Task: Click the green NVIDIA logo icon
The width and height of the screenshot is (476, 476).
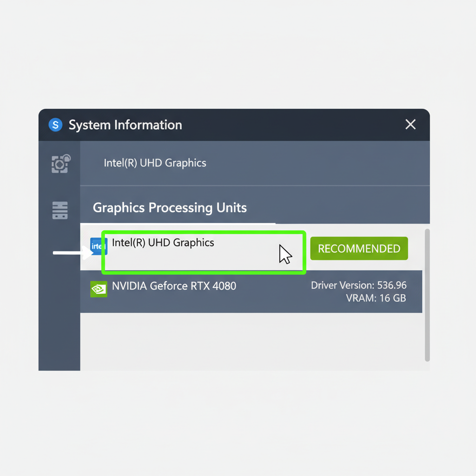Action: coord(98,289)
